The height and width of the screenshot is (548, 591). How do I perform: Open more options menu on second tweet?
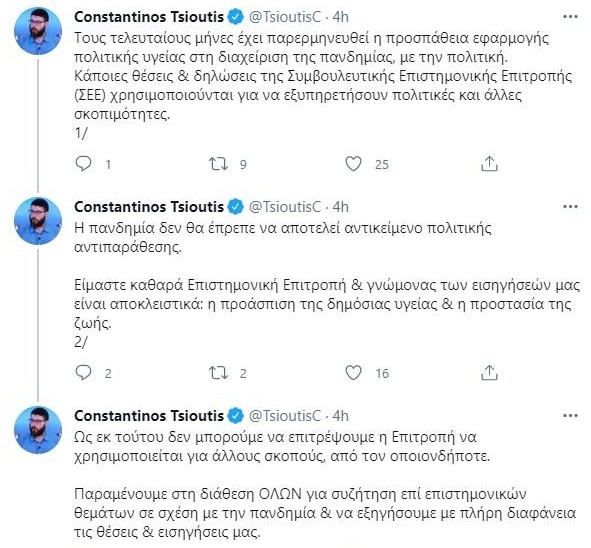[x=570, y=207]
